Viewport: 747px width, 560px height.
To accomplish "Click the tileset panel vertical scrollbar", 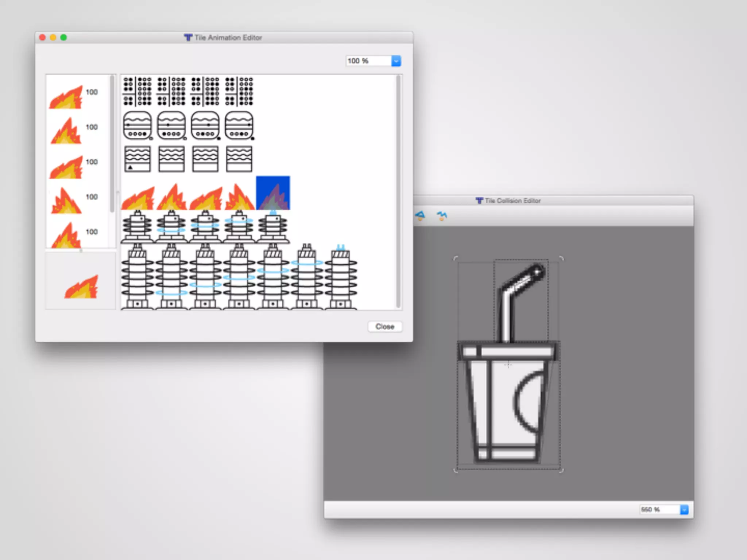I will 398,192.
